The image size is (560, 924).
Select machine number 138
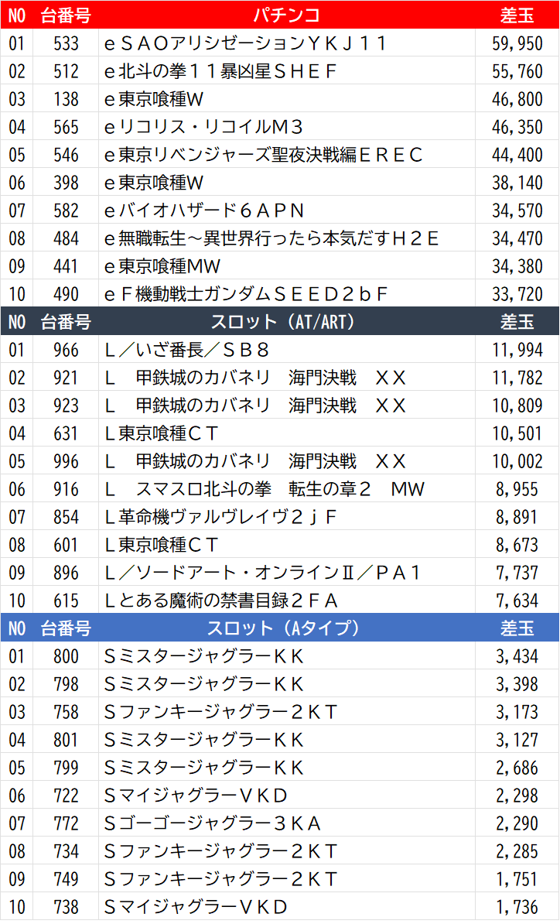point(66,99)
